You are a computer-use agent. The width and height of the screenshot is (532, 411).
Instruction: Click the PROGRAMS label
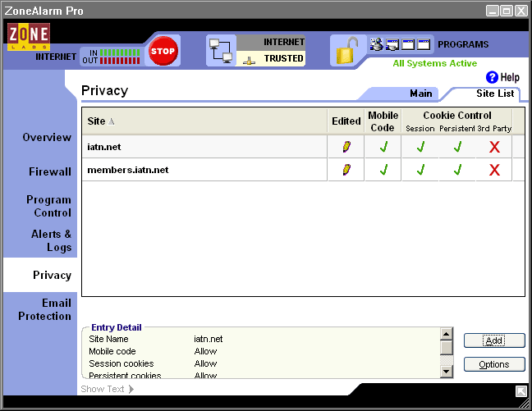click(463, 44)
